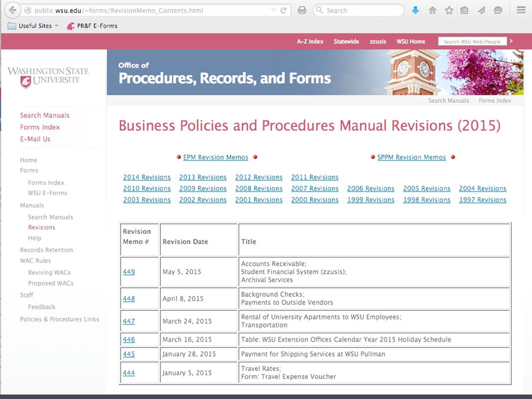Viewport: 532px width, 399px height.
Task: Open Manuals sidebar section
Action: [x=32, y=205]
